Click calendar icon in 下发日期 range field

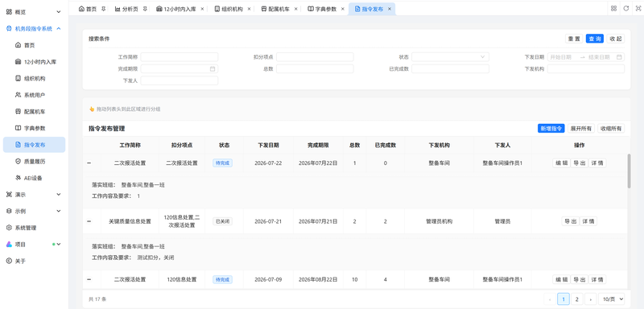click(619, 57)
